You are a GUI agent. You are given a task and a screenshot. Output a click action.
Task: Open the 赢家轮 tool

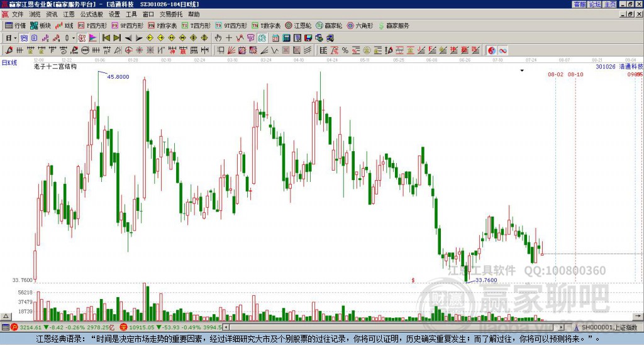(x=329, y=25)
